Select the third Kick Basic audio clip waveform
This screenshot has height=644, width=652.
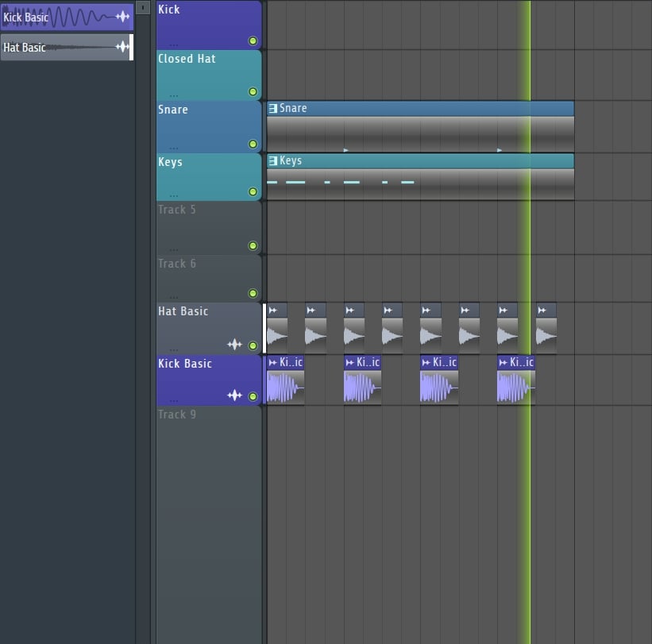tap(438, 388)
